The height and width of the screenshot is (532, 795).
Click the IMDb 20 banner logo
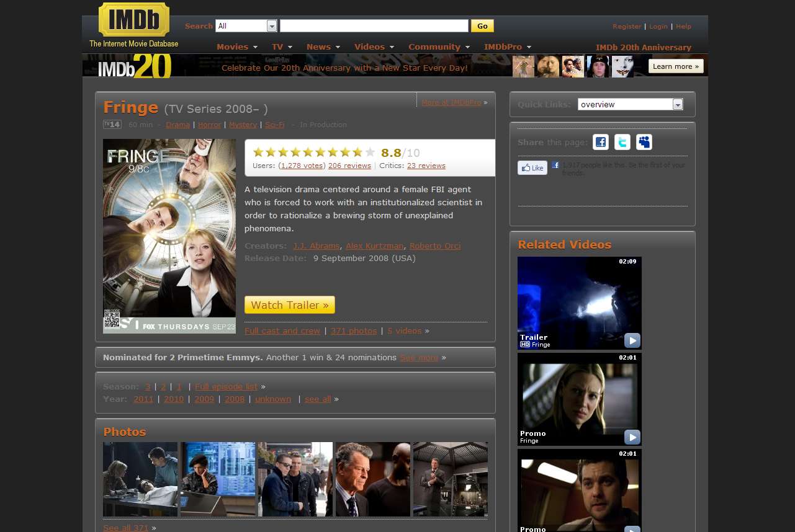(x=134, y=66)
